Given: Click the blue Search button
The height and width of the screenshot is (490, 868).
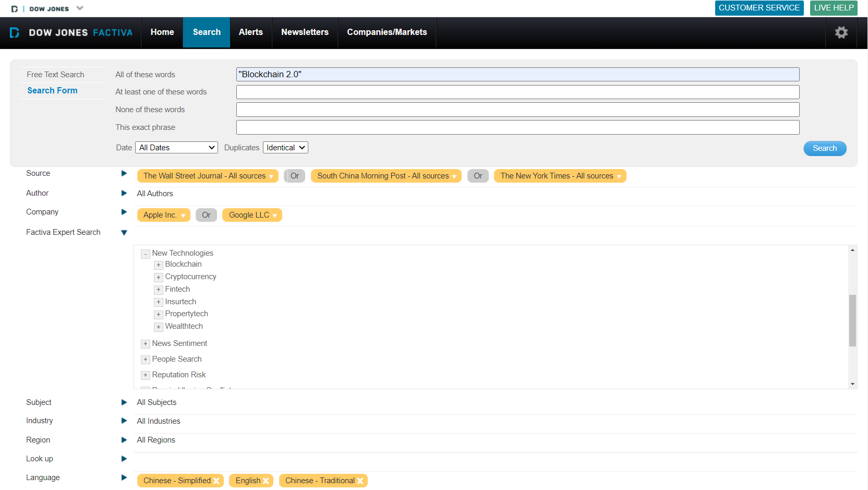Looking at the screenshot, I should click(x=824, y=148).
